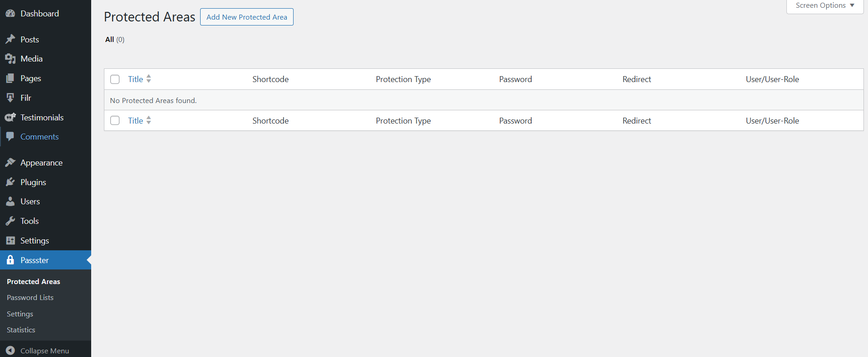The height and width of the screenshot is (357, 868).
Task: Check the select-all box in table footer
Action: click(x=115, y=121)
